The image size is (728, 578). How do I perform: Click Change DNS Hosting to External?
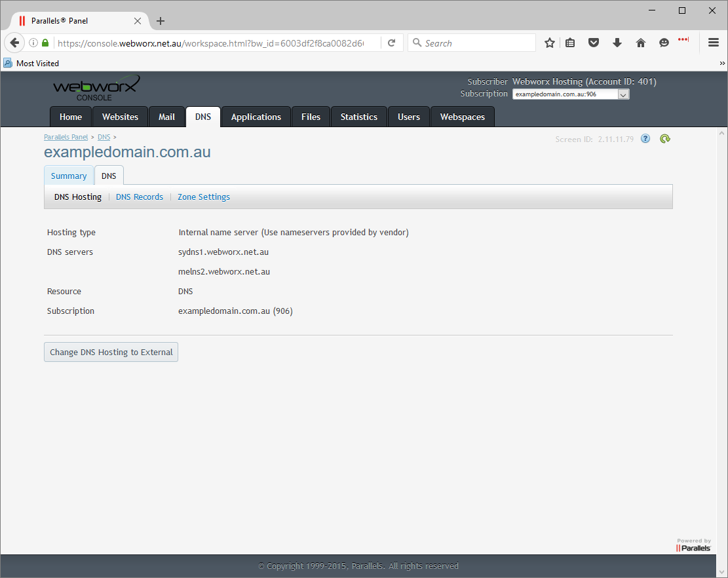tap(111, 353)
